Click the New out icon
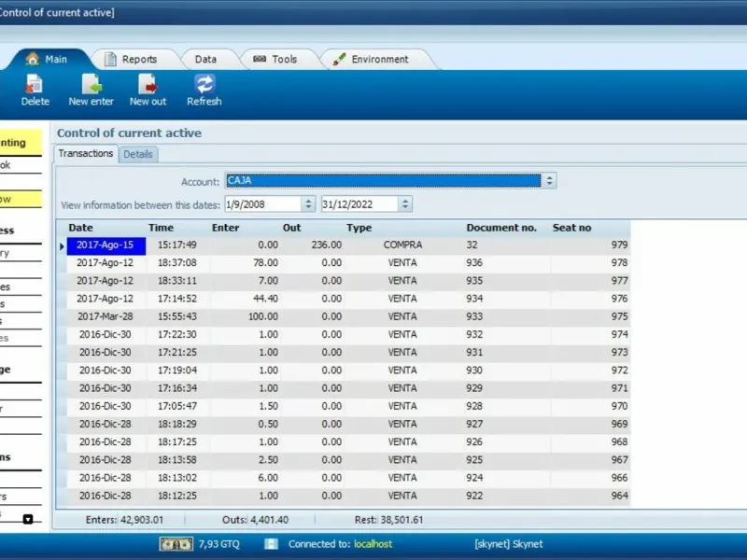The image size is (747, 560). [x=148, y=84]
